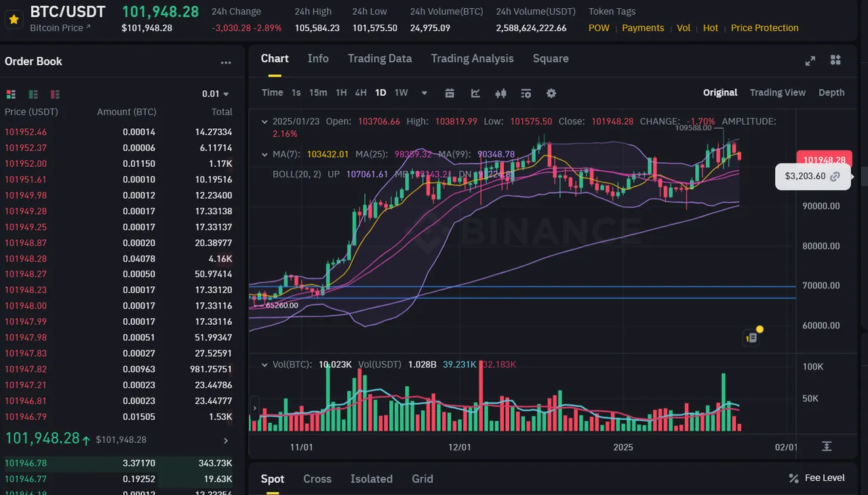Open the Price Protection tag

point(765,28)
